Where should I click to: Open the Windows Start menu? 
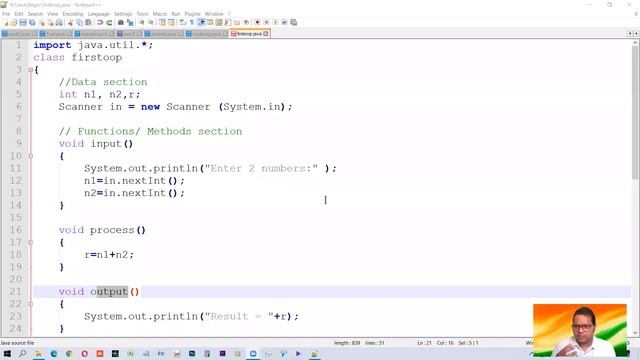pos(7,353)
